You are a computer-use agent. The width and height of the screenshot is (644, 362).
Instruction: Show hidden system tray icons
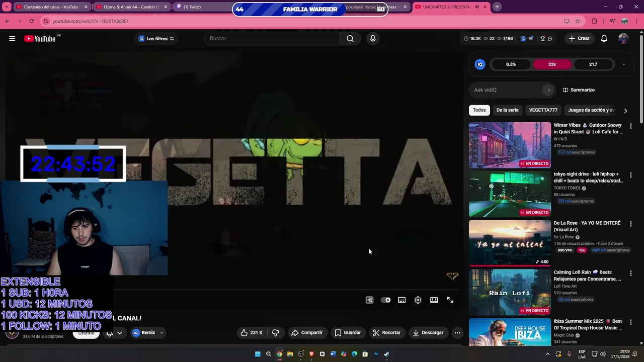(x=547, y=354)
